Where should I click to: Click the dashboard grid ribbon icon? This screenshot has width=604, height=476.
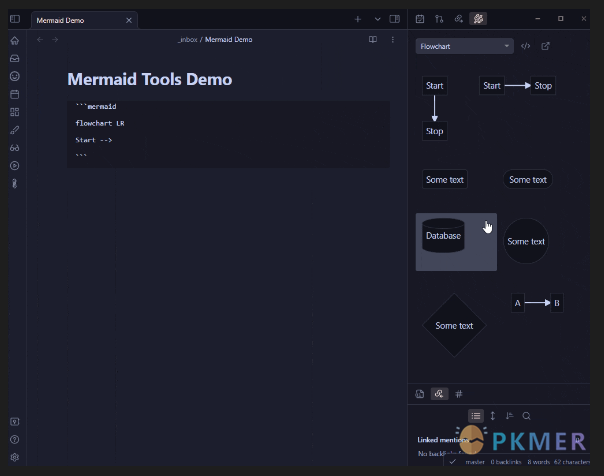[15, 112]
